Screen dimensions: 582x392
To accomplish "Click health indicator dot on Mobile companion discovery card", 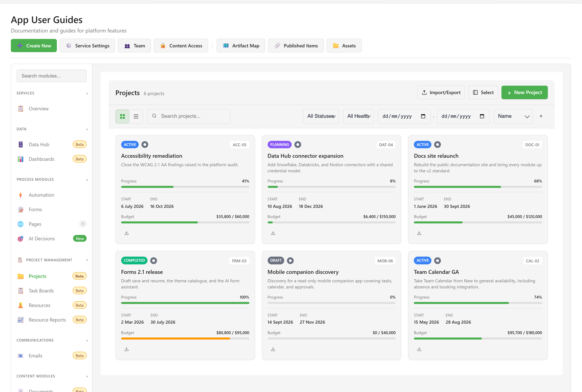I will click(290, 260).
